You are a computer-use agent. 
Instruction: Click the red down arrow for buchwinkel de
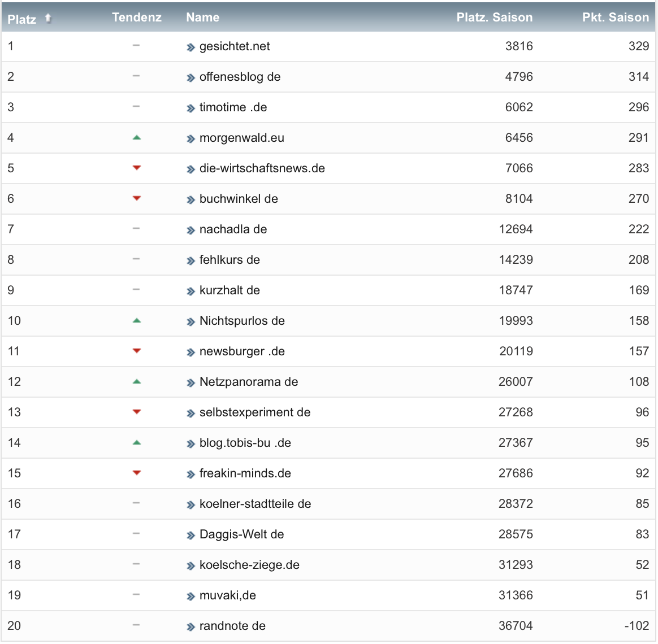[x=136, y=198]
